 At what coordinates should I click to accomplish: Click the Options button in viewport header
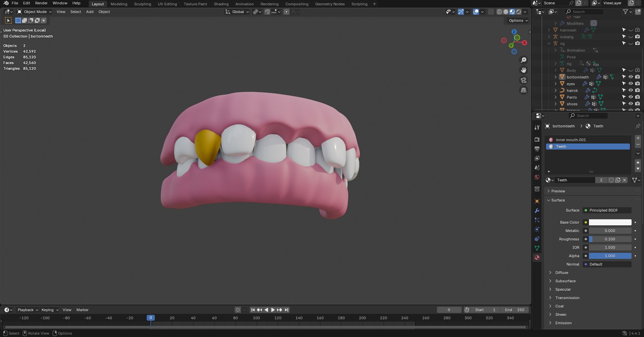[518, 20]
